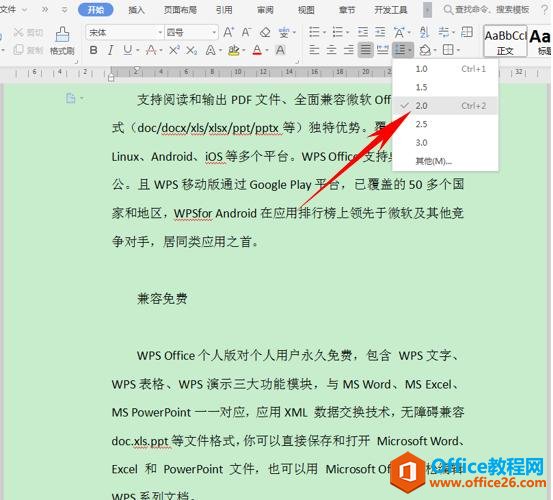The image size is (553, 500).
Task: Expand the bulleted list dropdown arrow
Action: coord(324,33)
